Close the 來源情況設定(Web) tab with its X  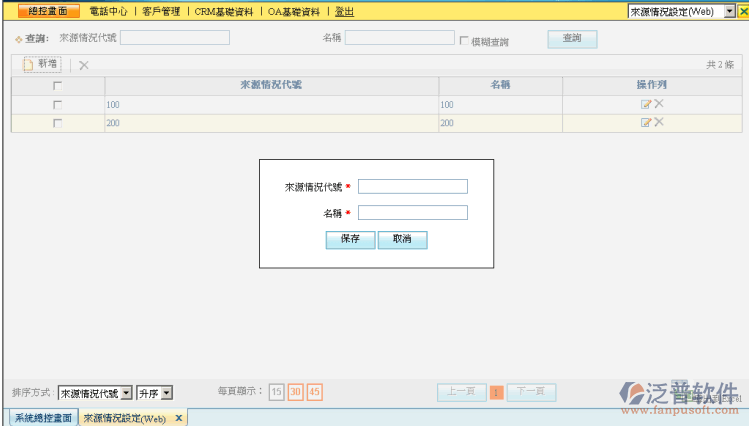point(179,418)
